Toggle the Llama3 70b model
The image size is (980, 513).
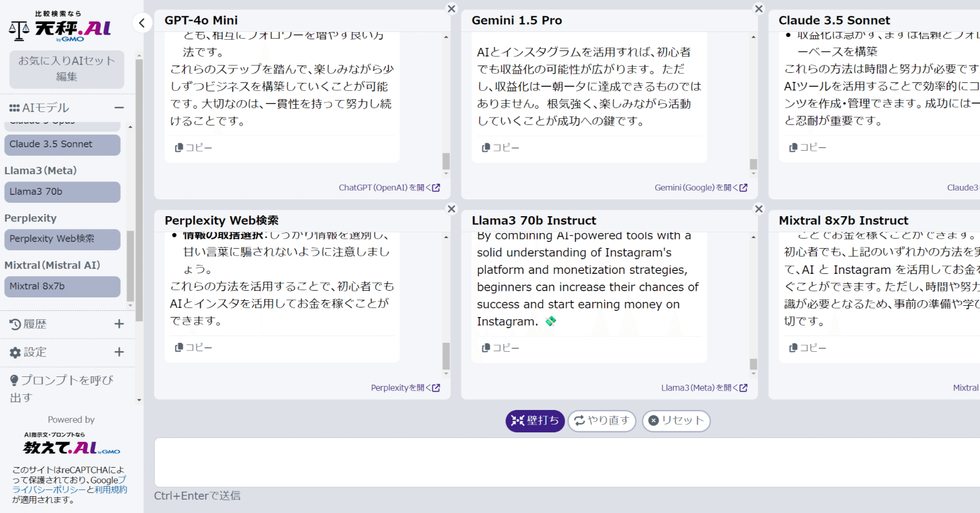tap(62, 192)
